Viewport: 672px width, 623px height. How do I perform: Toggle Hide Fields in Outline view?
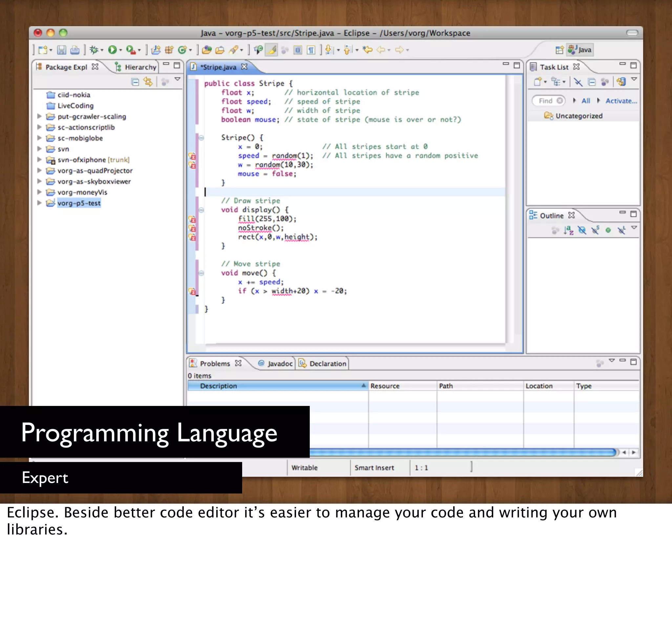coord(582,231)
